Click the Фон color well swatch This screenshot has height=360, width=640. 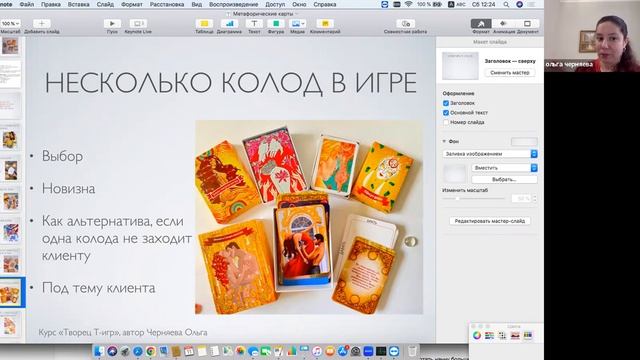(524, 142)
